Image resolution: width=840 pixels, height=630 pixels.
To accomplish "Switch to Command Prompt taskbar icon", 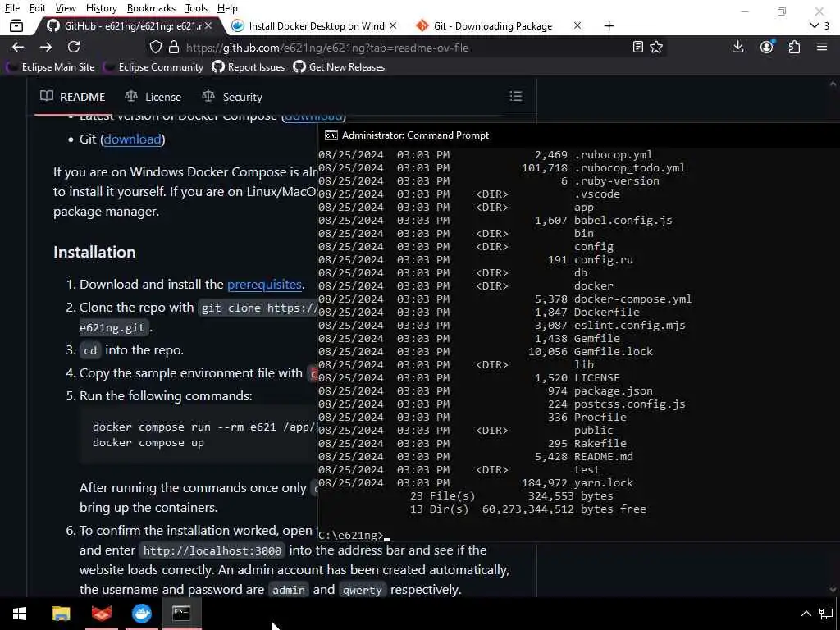I will (181, 614).
